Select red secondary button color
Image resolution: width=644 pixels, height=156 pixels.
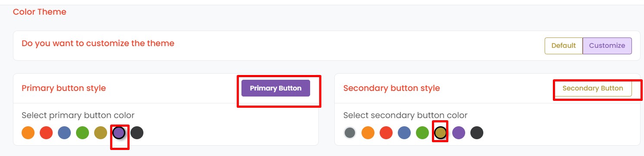(x=386, y=133)
